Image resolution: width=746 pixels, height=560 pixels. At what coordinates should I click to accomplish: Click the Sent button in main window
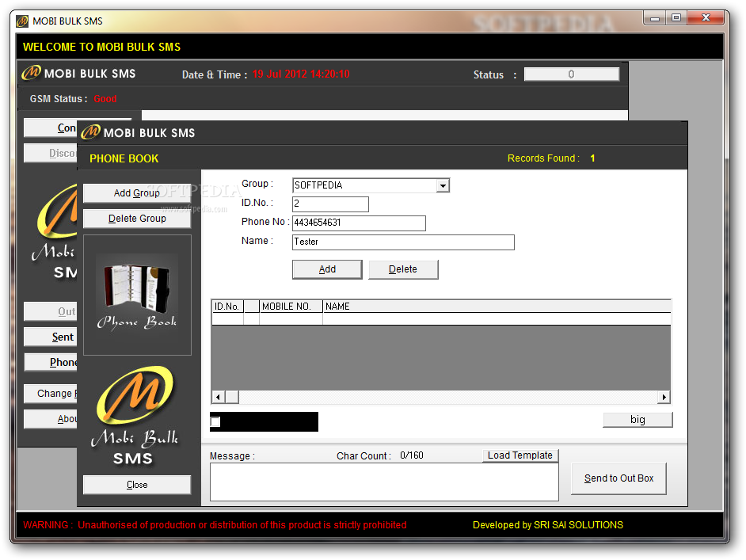(x=51, y=337)
